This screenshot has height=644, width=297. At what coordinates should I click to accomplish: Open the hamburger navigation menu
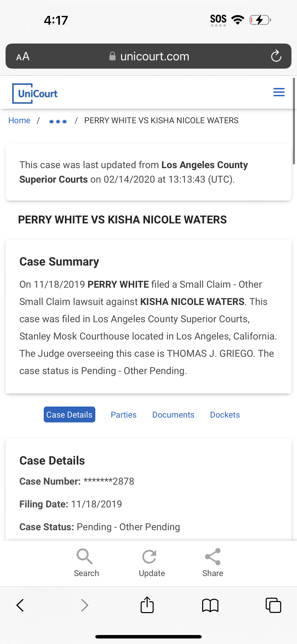tap(279, 92)
